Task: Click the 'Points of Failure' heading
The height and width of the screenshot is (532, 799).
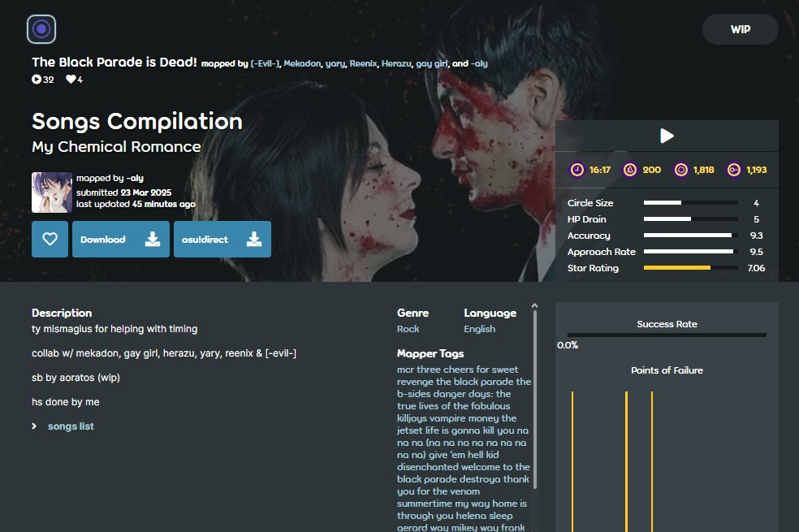Action: click(667, 370)
